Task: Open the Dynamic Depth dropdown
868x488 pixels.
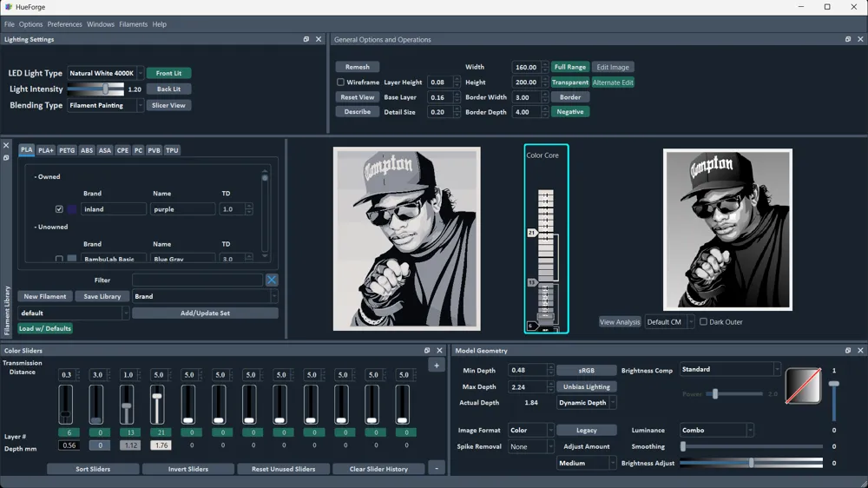Action: [x=587, y=403]
